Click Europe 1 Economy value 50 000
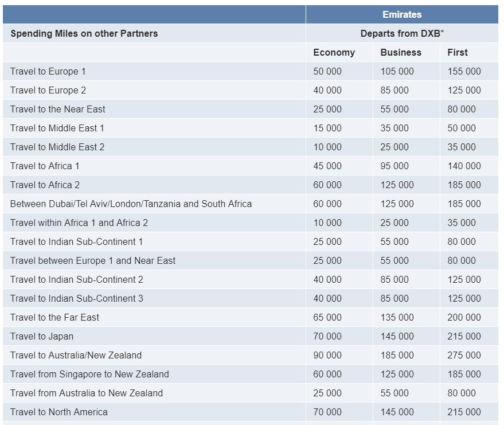Screen dimensions: 504x425 pos(327,71)
